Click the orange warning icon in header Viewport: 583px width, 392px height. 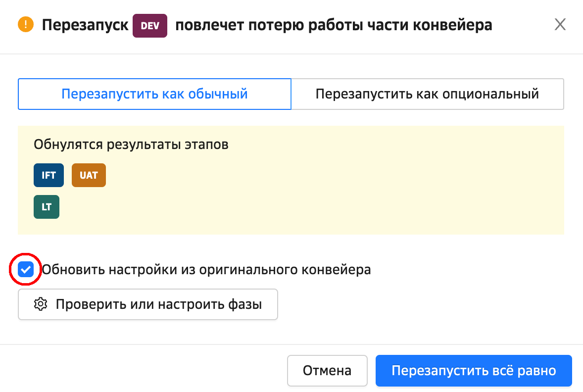[25, 25]
